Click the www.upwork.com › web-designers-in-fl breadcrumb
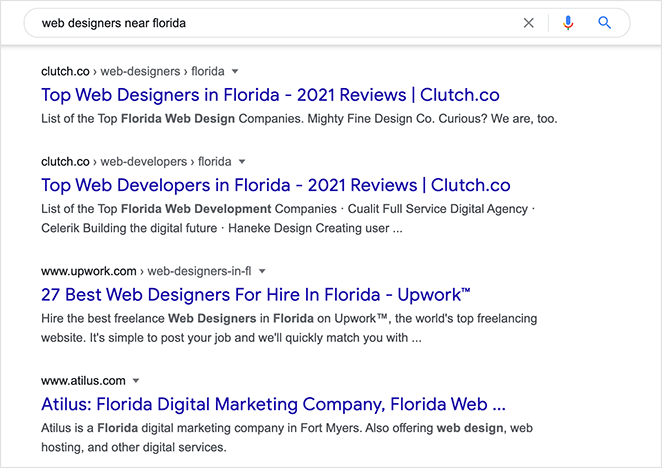 [146, 271]
